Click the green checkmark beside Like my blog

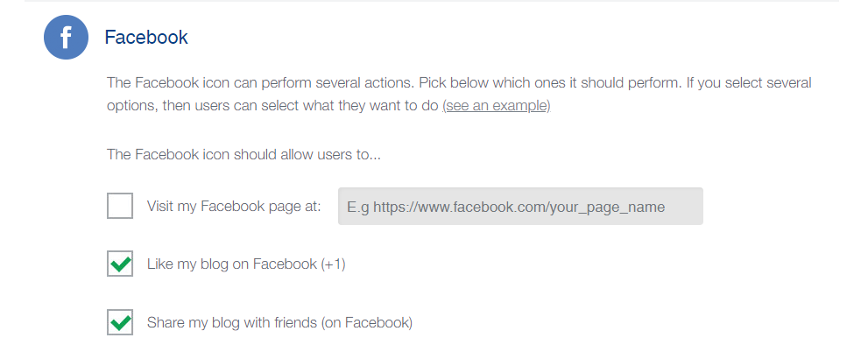pos(120,264)
